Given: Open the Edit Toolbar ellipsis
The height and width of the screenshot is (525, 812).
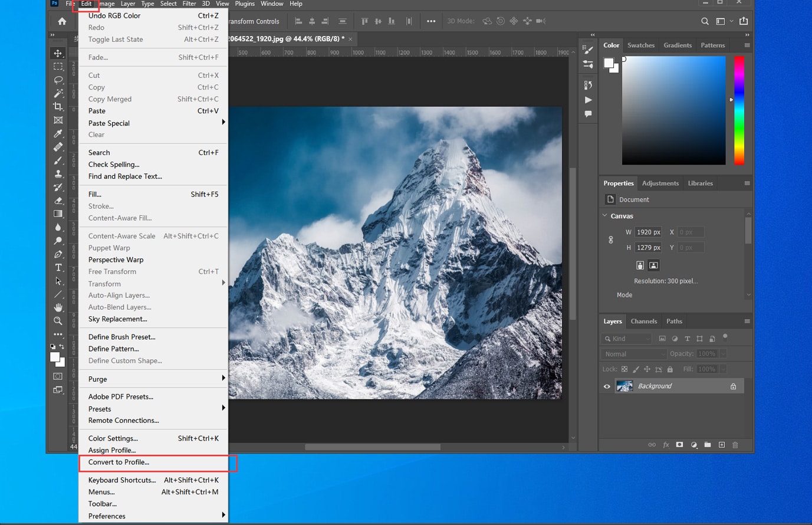Looking at the screenshot, I should click(x=58, y=334).
